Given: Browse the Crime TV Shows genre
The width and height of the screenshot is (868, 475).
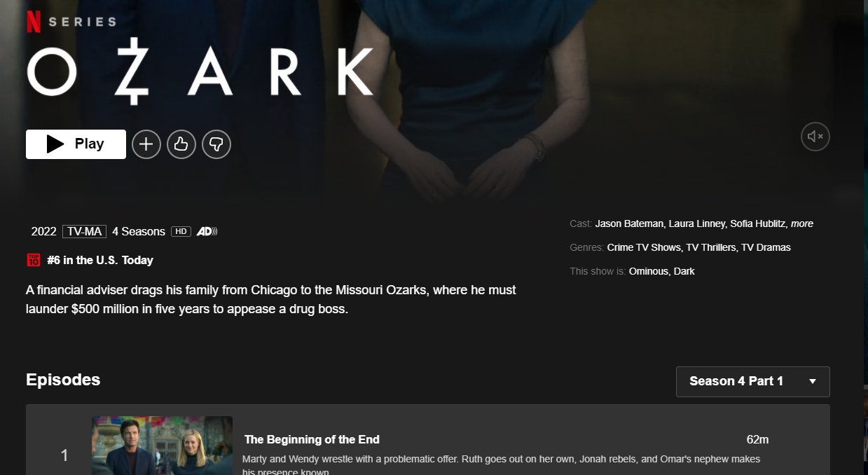Looking at the screenshot, I should (x=645, y=247).
